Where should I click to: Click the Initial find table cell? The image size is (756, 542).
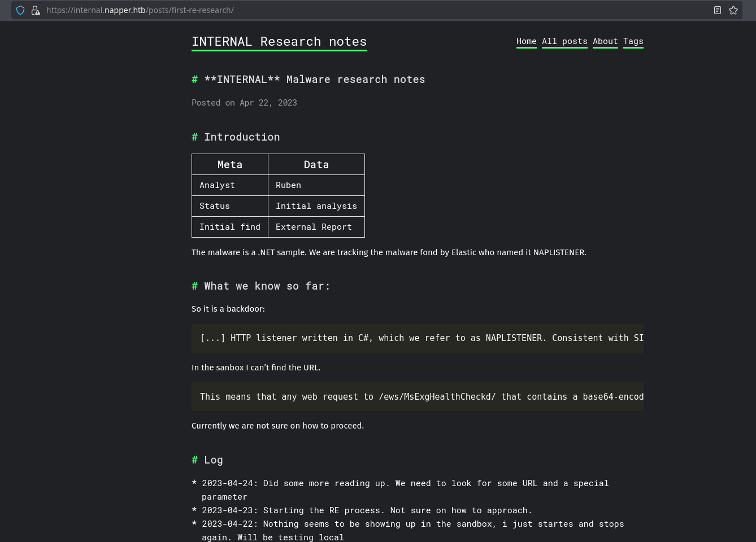230,227
